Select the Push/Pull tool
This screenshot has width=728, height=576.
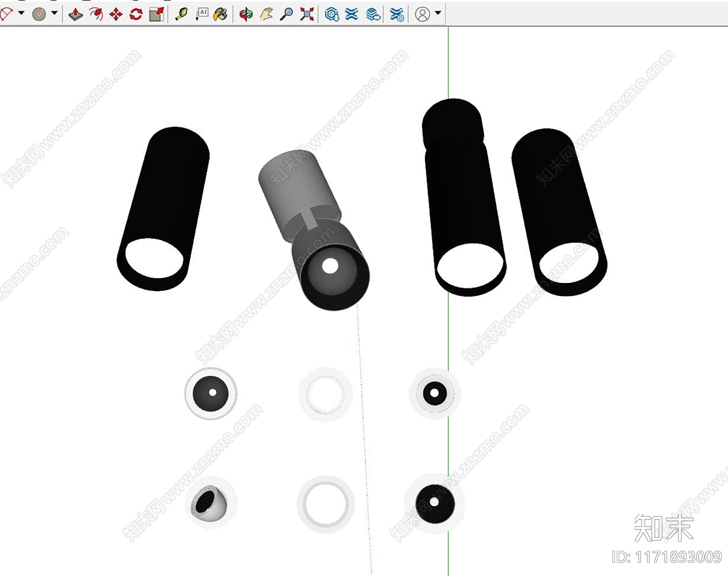pos(76,15)
